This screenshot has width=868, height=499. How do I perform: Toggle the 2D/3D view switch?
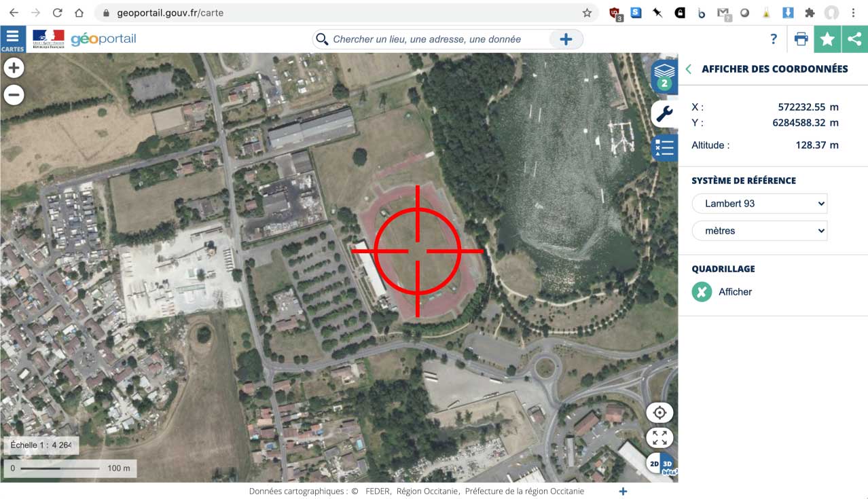point(660,464)
